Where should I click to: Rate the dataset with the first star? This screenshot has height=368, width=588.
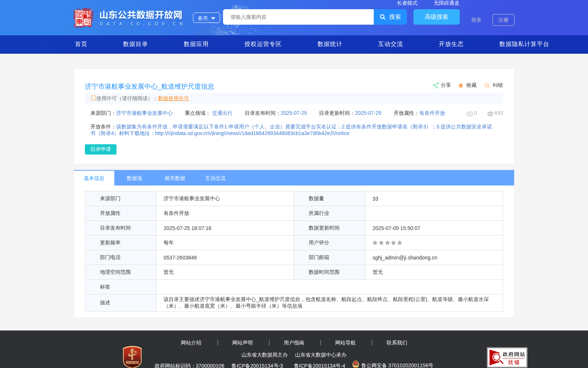click(375, 243)
